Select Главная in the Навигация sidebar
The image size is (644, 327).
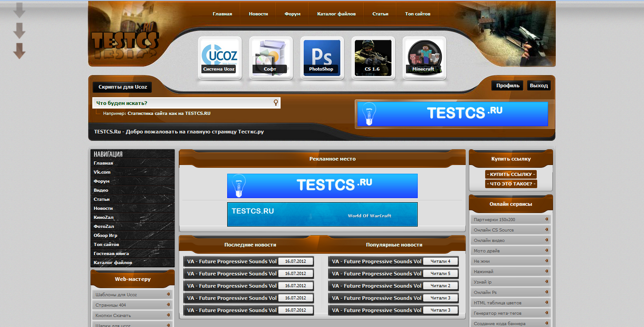click(x=132, y=163)
